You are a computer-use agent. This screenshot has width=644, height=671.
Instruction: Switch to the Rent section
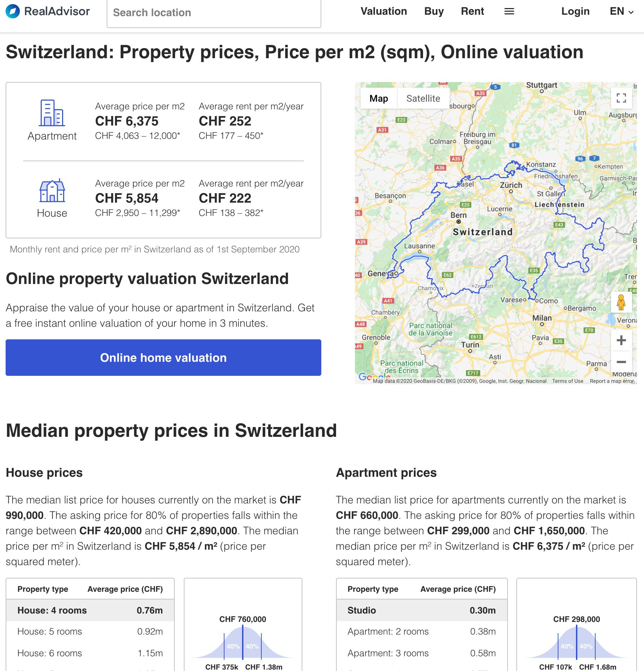pyautogui.click(x=472, y=11)
